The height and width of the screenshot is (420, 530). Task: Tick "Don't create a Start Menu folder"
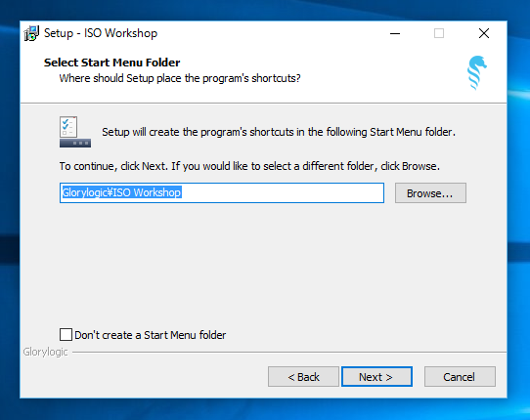pyautogui.click(x=66, y=335)
